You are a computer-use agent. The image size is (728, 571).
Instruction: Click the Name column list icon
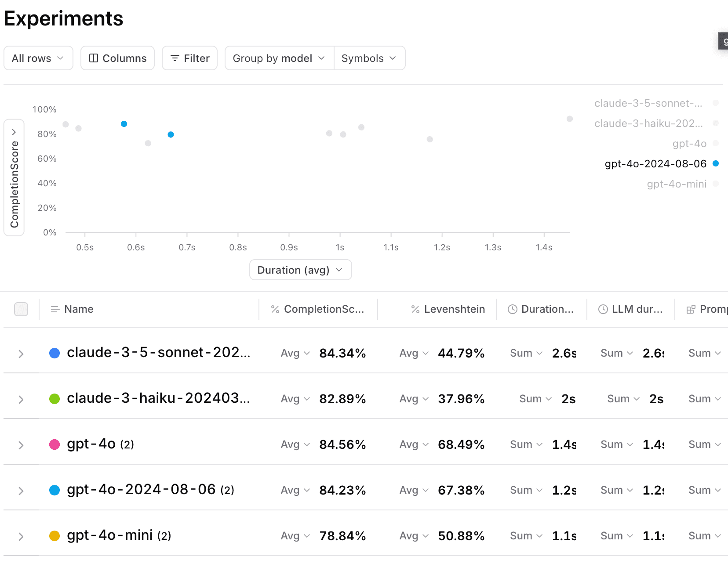[x=55, y=309]
